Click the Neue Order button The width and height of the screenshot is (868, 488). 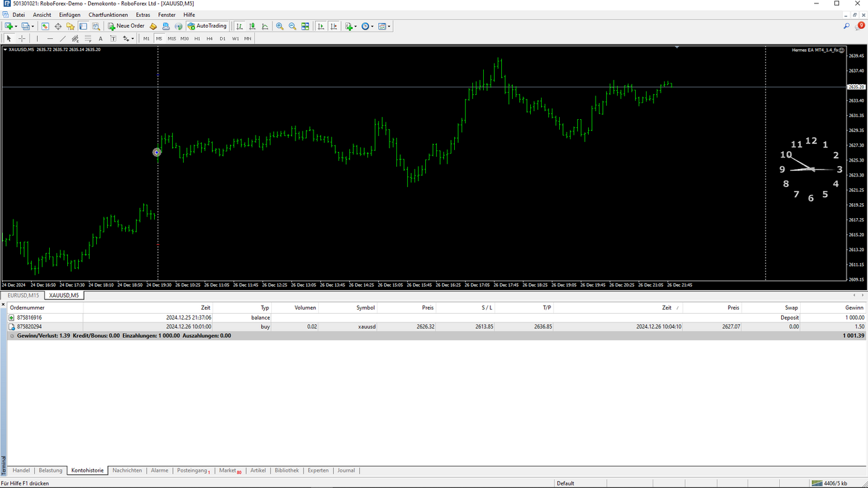126,26
